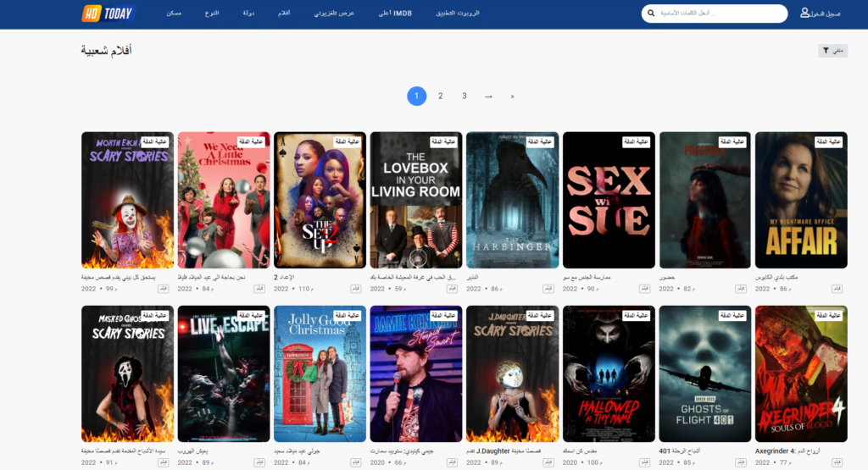Open Jolly Good Christmas poster
The height and width of the screenshot is (470, 868).
[320, 373]
